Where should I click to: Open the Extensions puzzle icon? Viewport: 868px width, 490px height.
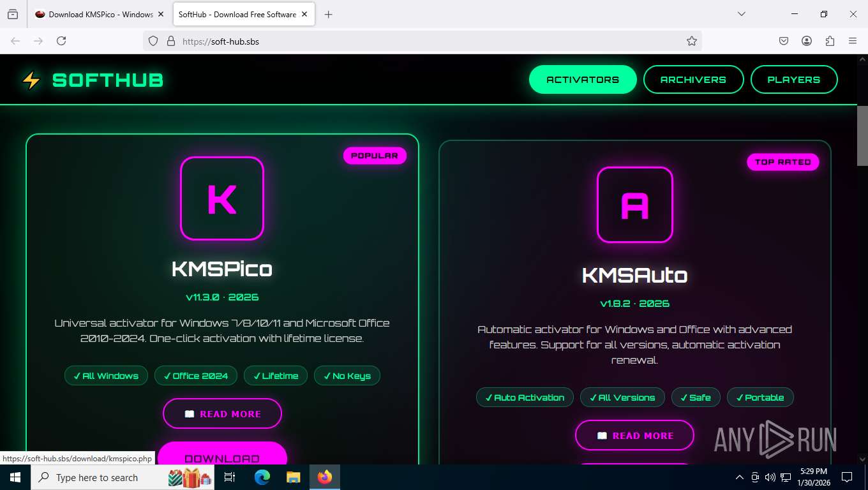click(x=830, y=41)
